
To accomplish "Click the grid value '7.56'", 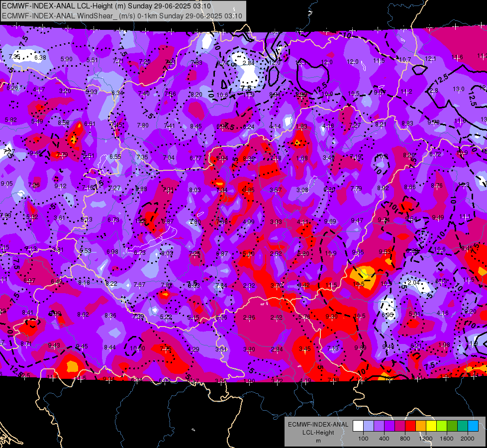I will tap(170, 94).
